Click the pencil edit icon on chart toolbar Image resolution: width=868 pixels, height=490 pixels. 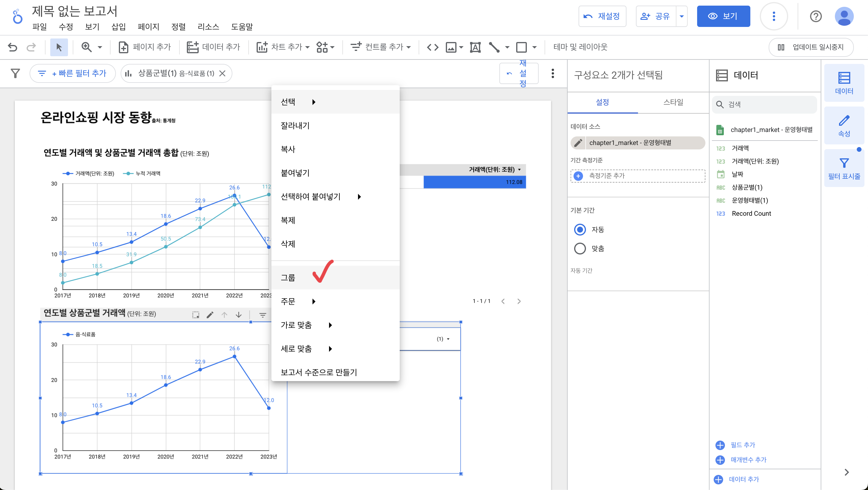click(x=210, y=315)
